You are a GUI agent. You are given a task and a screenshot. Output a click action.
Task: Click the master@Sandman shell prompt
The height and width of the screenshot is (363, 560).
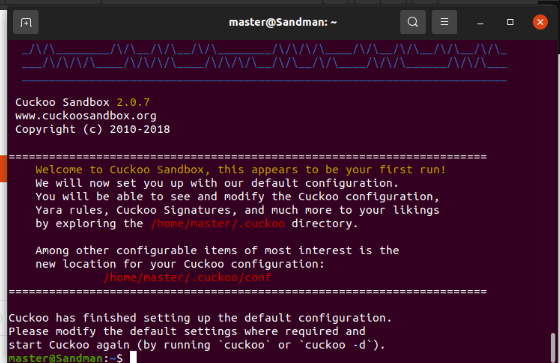coord(66,358)
